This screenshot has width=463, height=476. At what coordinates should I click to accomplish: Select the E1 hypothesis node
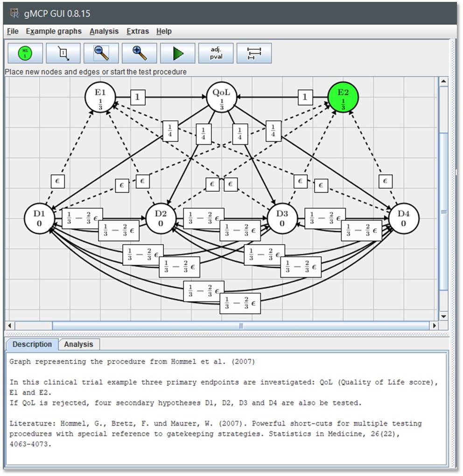click(x=100, y=97)
